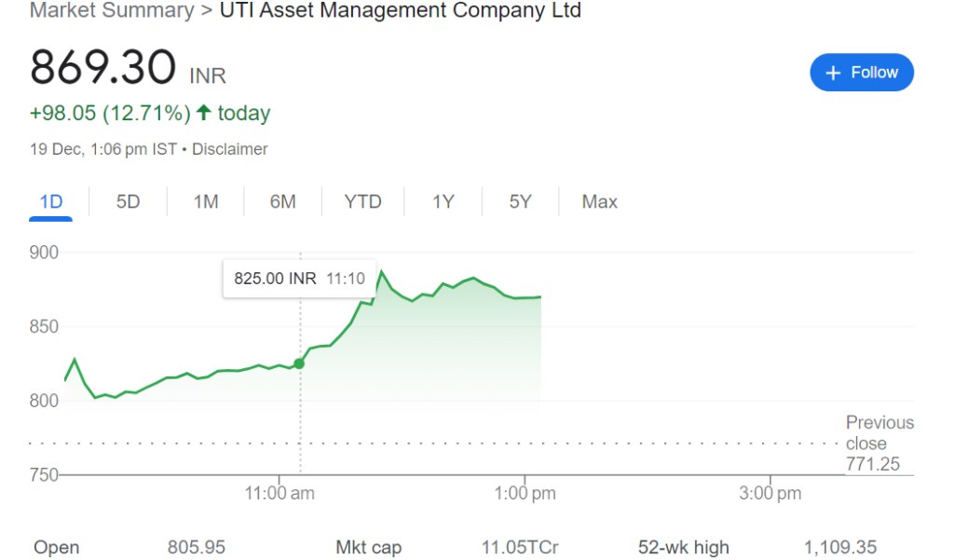The height and width of the screenshot is (560, 954).
Task: Open UTI Asset Management Company Ltd page
Action: pos(399,11)
